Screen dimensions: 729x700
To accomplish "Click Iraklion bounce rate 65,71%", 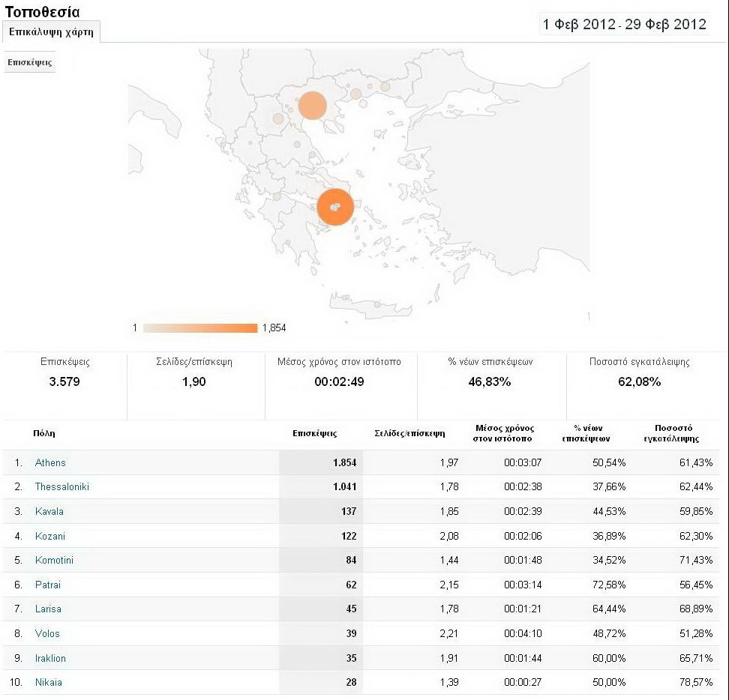I will [696, 658].
